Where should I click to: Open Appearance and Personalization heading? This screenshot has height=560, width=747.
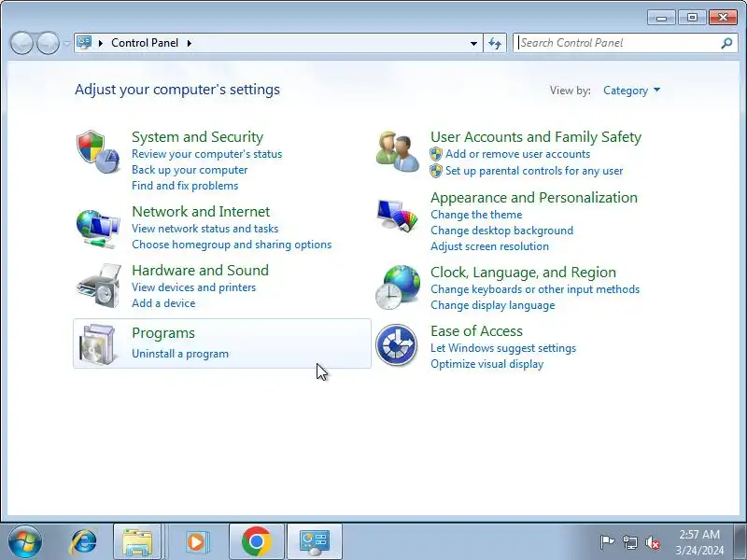[x=533, y=198]
